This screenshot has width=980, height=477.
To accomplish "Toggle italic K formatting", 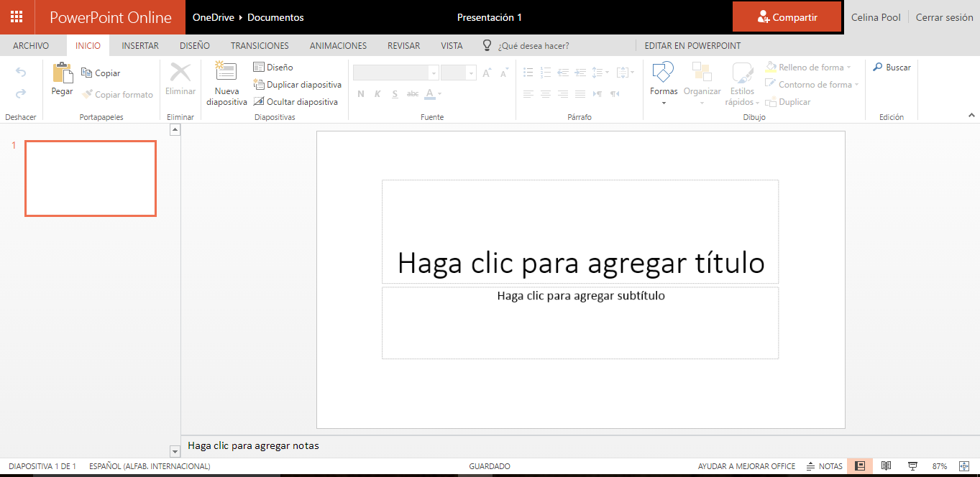I will point(377,94).
